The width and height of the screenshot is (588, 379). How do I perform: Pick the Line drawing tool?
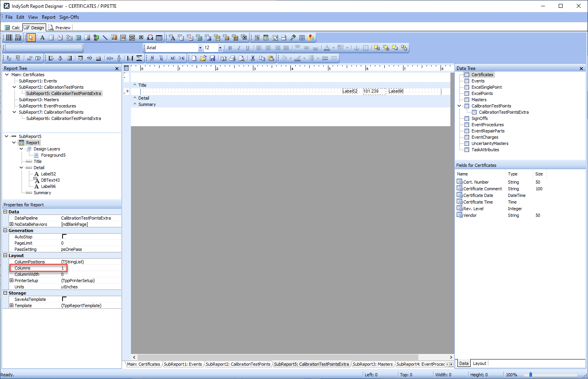[x=105, y=38]
